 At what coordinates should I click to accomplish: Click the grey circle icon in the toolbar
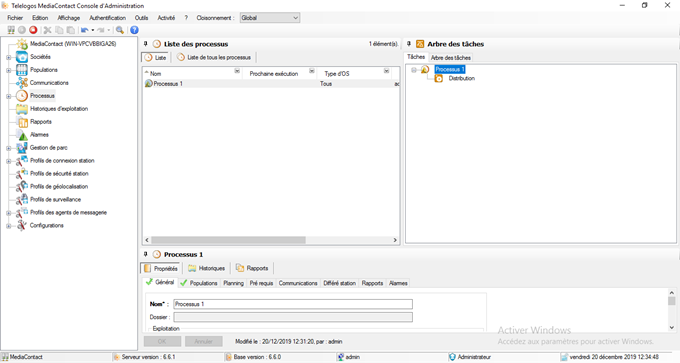[22, 30]
